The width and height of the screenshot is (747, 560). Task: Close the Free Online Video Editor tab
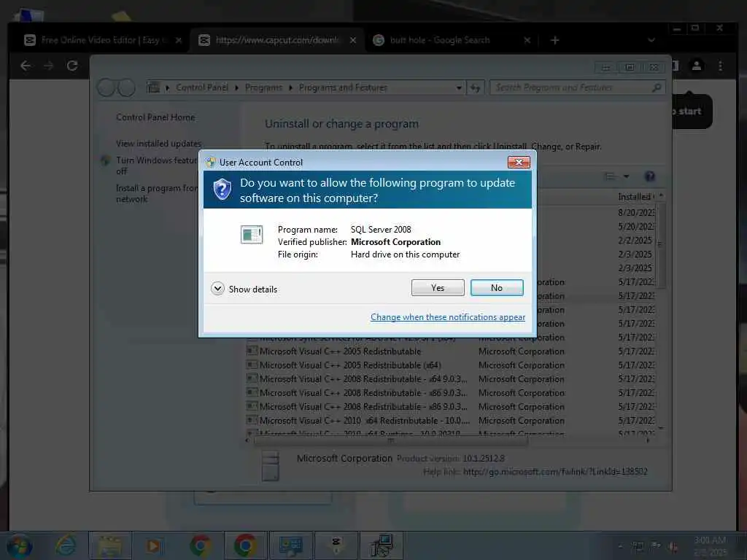(x=179, y=41)
